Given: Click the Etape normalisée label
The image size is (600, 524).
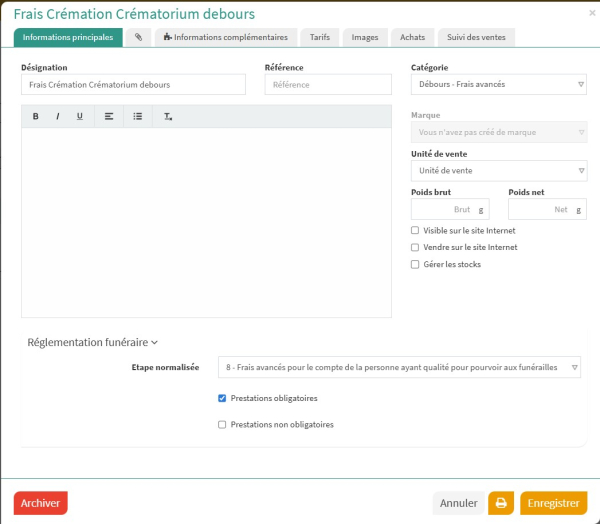Looking at the screenshot, I should 165,367.
